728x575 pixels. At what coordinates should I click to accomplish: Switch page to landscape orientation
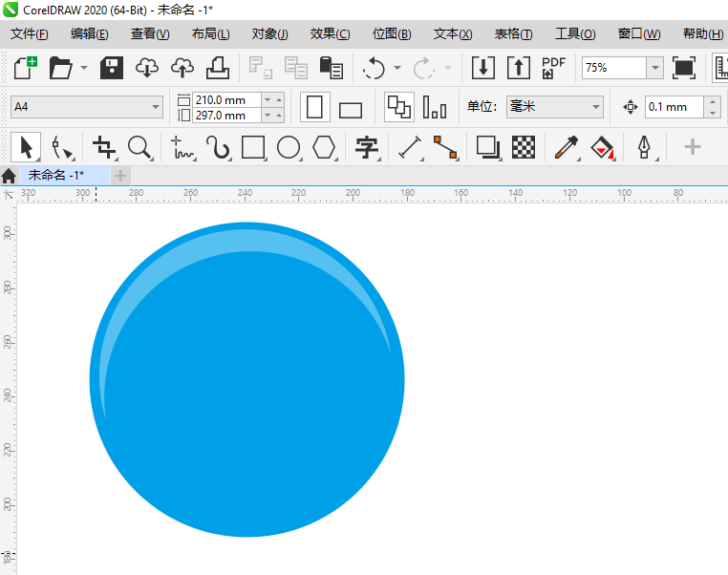(351, 108)
